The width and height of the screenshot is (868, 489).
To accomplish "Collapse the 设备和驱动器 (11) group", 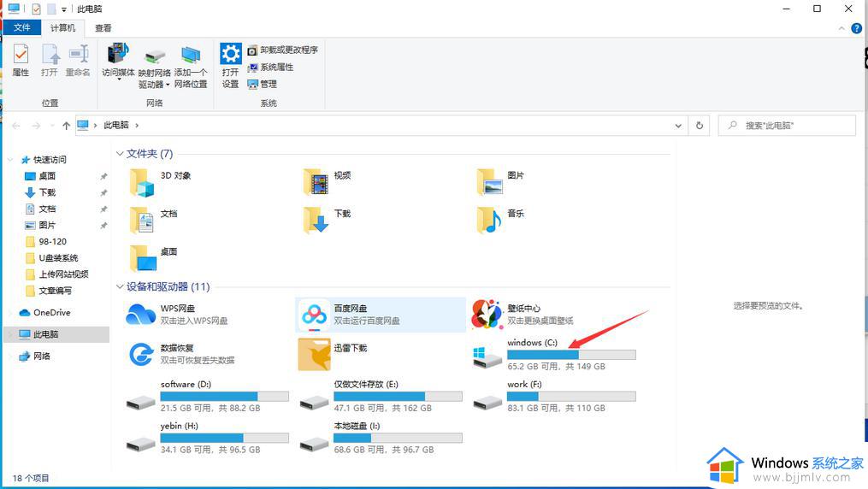I will tap(120, 286).
